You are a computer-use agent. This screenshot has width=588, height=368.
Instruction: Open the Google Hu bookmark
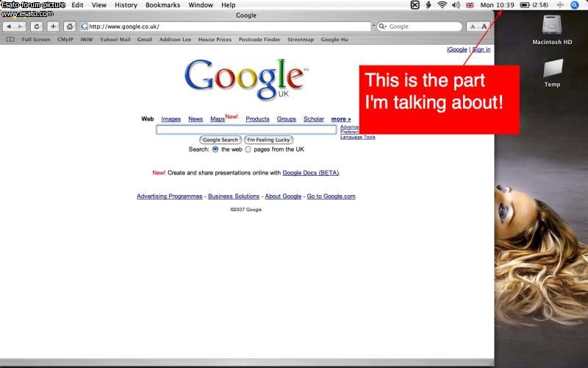click(334, 40)
